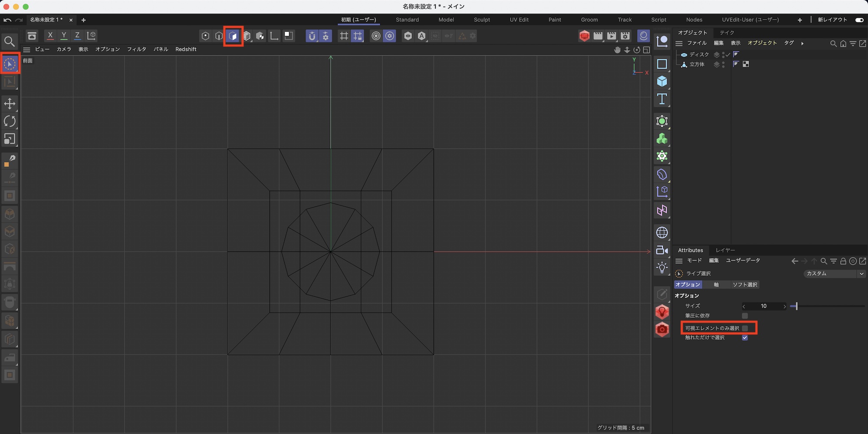Switch to Polygons mode in top toolbar

tap(233, 36)
